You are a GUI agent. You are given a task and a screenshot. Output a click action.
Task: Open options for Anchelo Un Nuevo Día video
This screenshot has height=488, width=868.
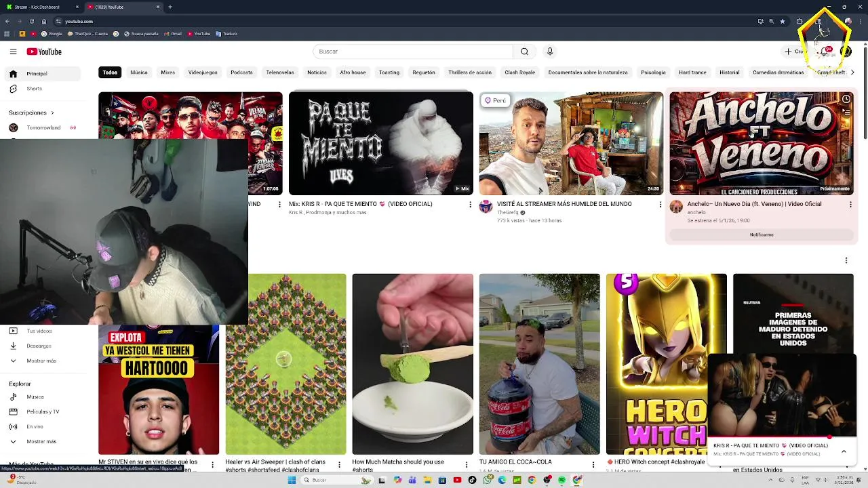[x=850, y=204]
